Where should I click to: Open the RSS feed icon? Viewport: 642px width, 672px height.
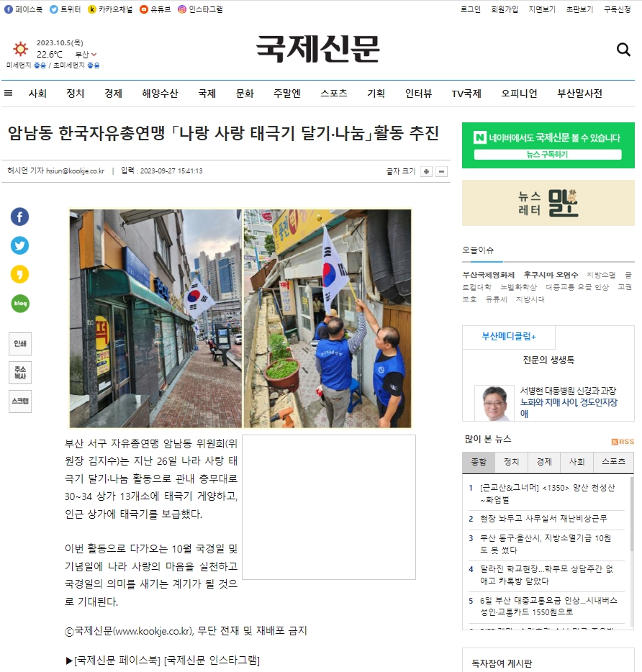pos(623,442)
